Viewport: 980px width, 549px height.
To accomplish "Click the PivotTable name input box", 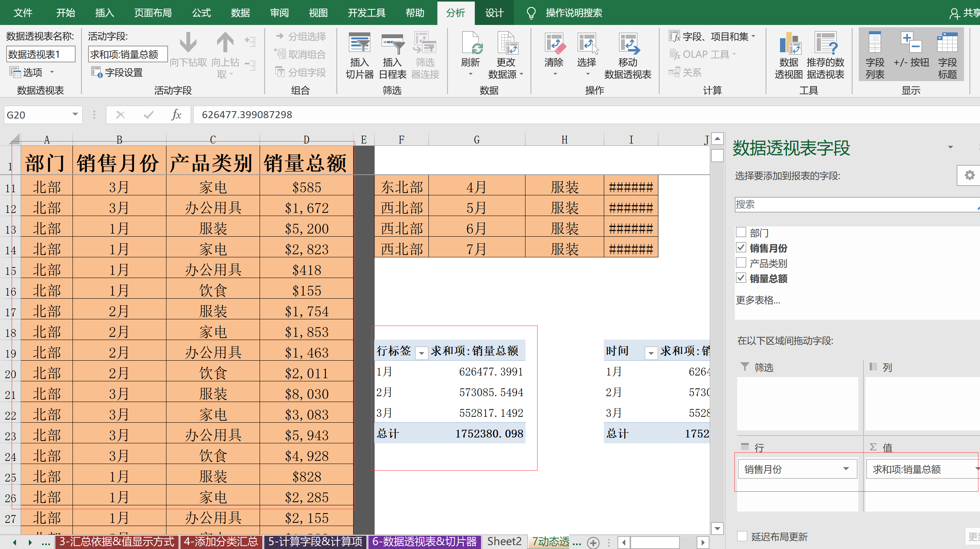I will [41, 54].
